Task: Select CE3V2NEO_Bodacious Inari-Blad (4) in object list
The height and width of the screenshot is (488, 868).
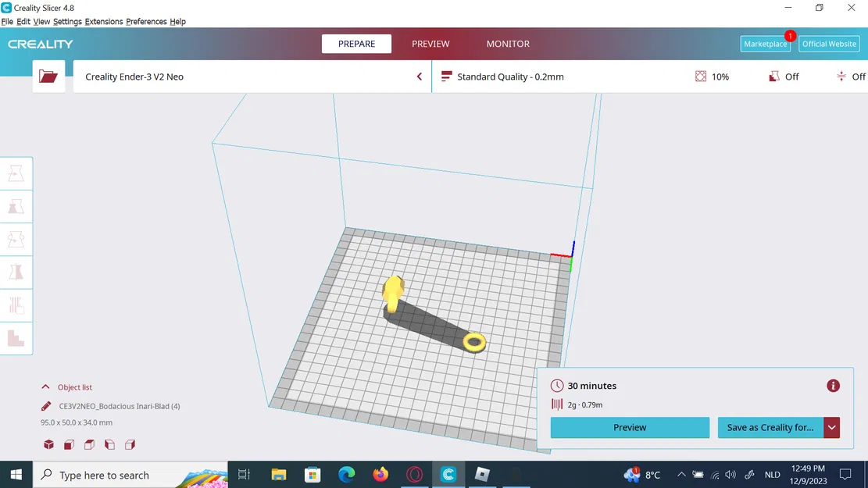Action: [x=120, y=406]
